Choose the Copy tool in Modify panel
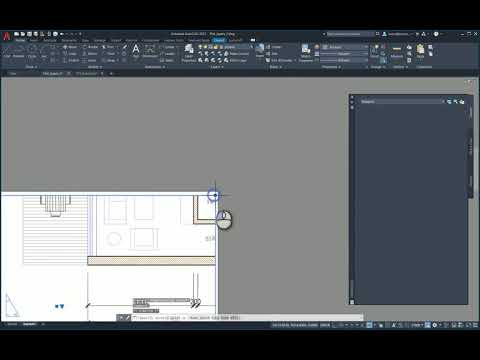This screenshot has height=360, width=480. pos(70,54)
